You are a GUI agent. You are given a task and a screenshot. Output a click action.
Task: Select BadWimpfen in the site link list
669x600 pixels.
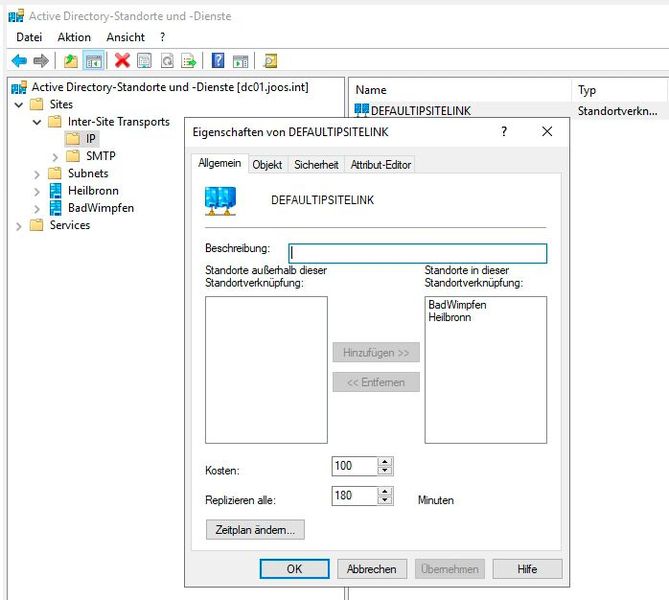[x=457, y=305]
